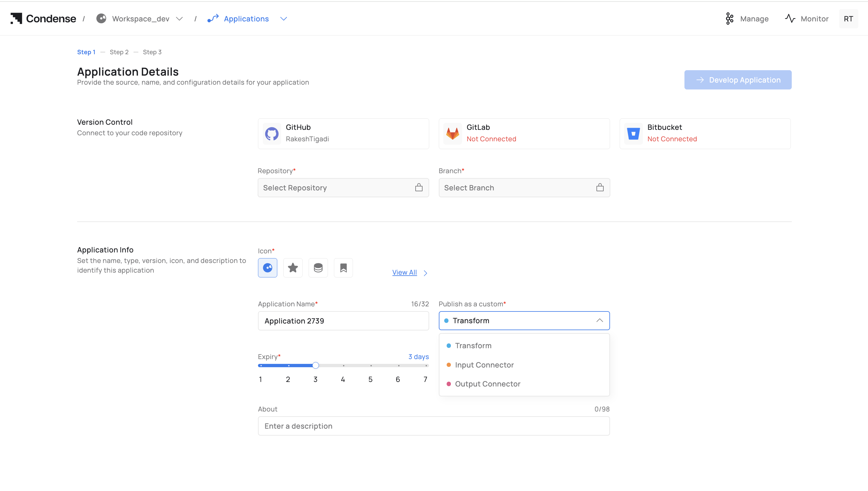
Task: Click the Bitbucket logo icon
Action: click(633, 133)
